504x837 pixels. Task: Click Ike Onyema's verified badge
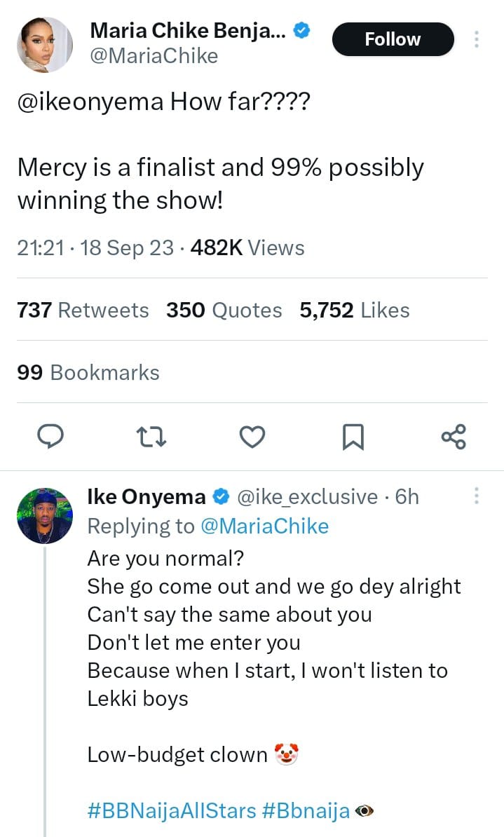coord(221,497)
